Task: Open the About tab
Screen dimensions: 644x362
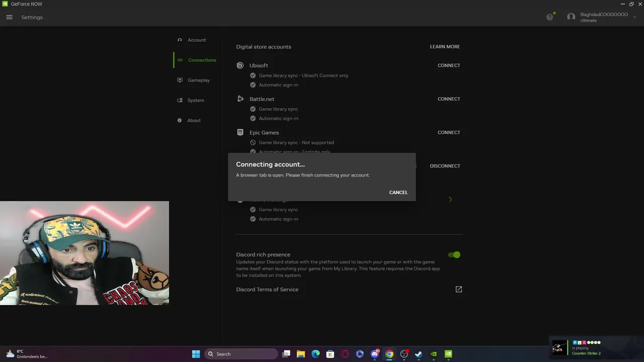Action: coord(194,120)
